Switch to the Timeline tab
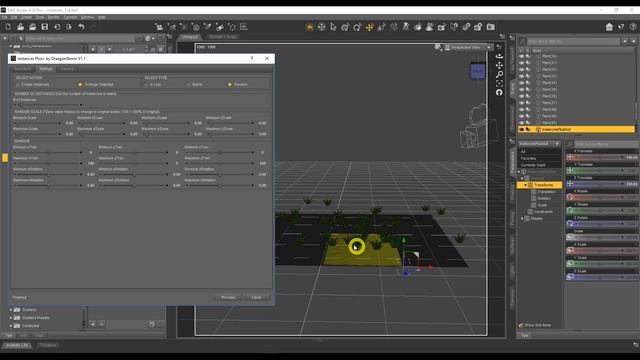Viewport: 640px width, 360px height. 48,345
